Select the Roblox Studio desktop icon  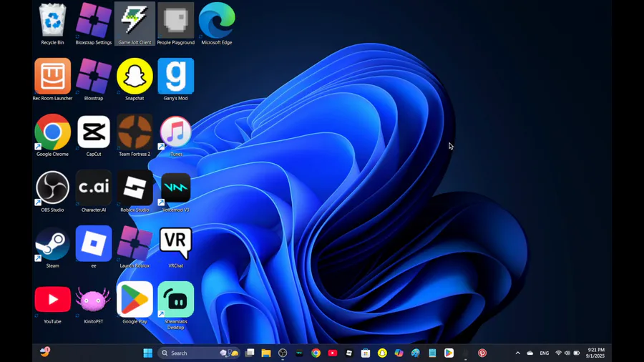tap(135, 191)
